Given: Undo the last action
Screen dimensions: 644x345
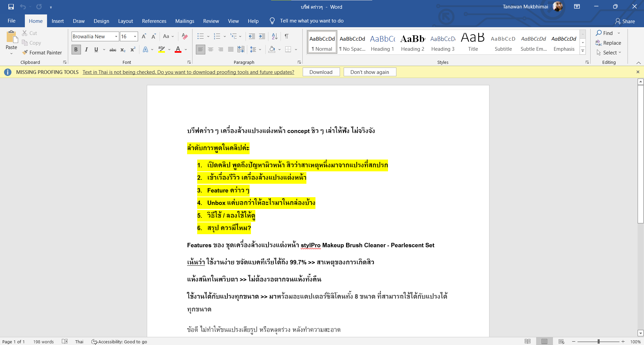Looking at the screenshot, I should (23, 7).
